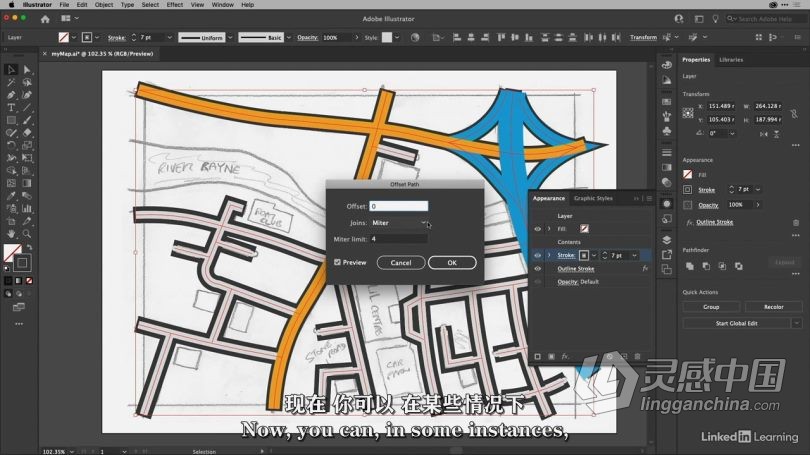Click OK in Offset Path dialog

coord(452,263)
